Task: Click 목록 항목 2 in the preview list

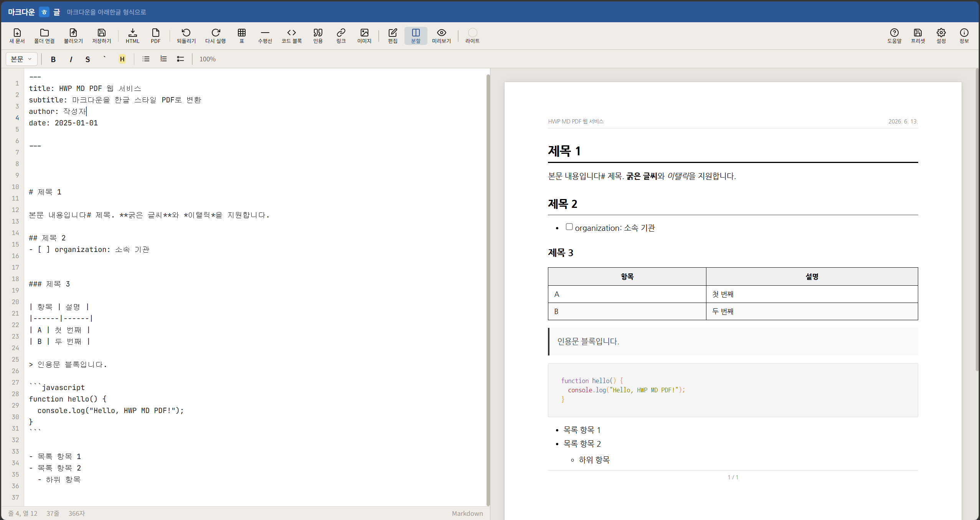Action: (x=582, y=444)
